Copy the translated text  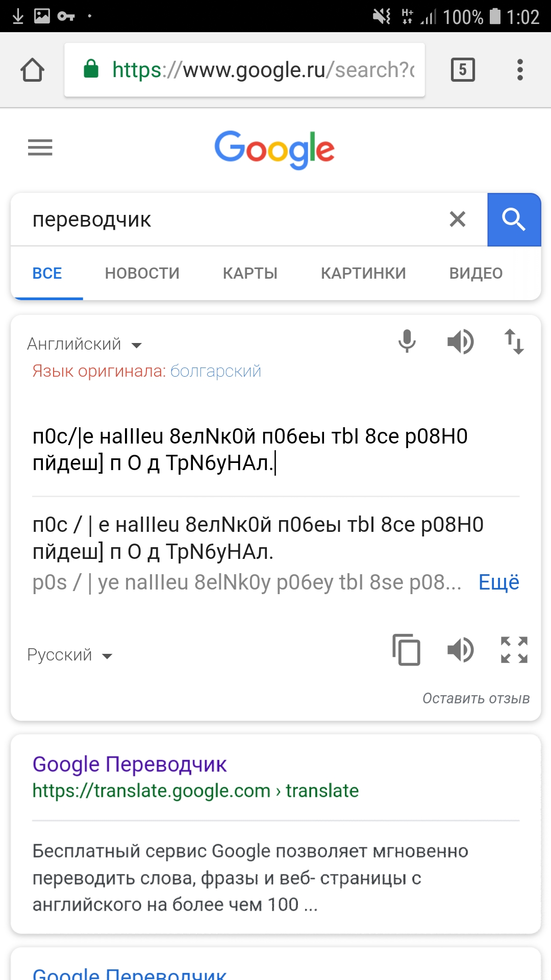tap(406, 650)
